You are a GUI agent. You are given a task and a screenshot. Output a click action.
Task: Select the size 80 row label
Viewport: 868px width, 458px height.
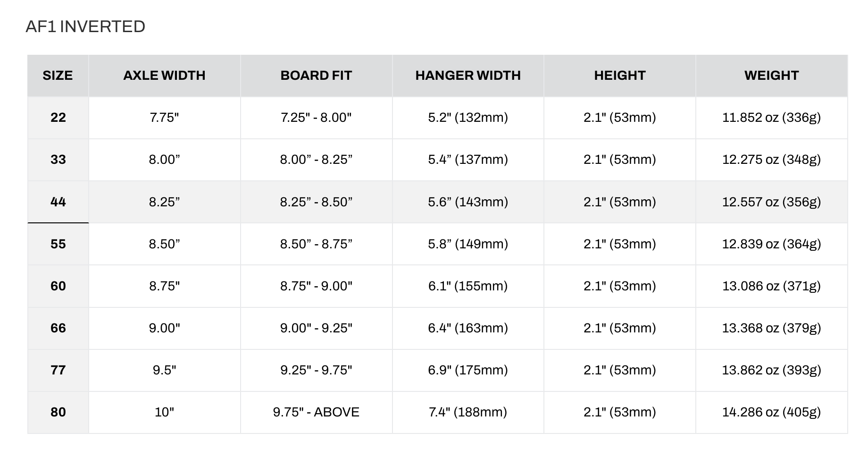(58, 412)
